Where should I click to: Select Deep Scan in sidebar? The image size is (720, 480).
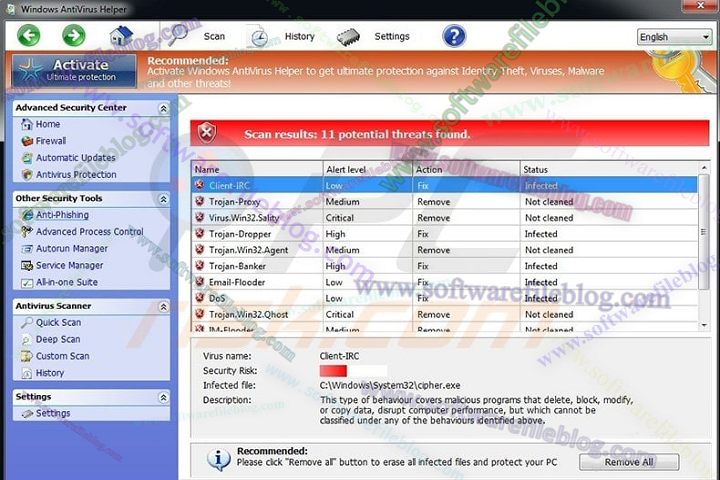(x=58, y=339)
